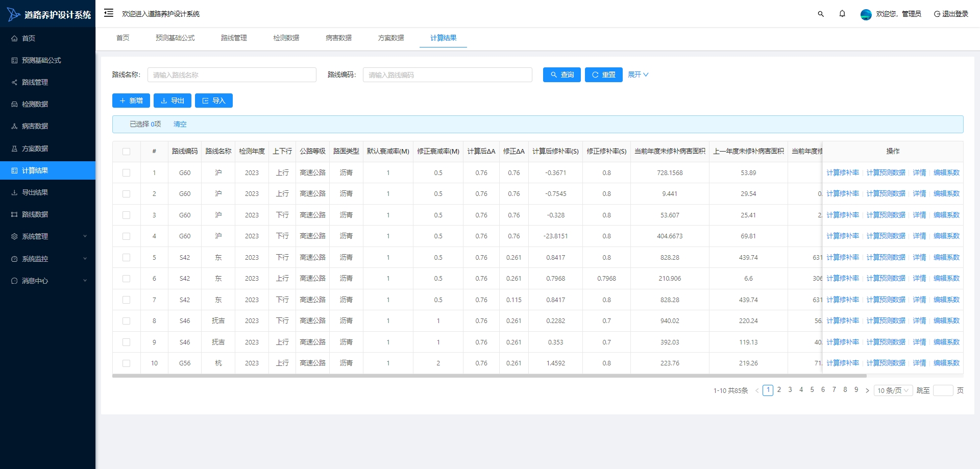This screenshot has height=469, width=980.
Task: Click the 计算结果 sidebar icon
Action: [14, 170]
